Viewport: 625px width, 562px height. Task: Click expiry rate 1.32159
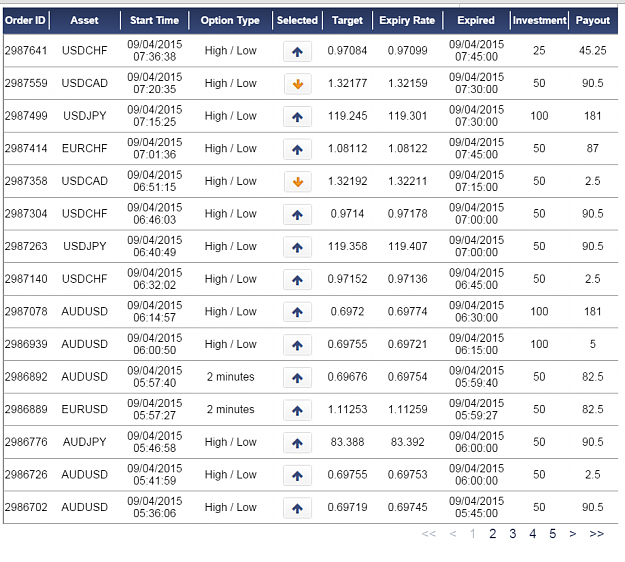[407, 83]
